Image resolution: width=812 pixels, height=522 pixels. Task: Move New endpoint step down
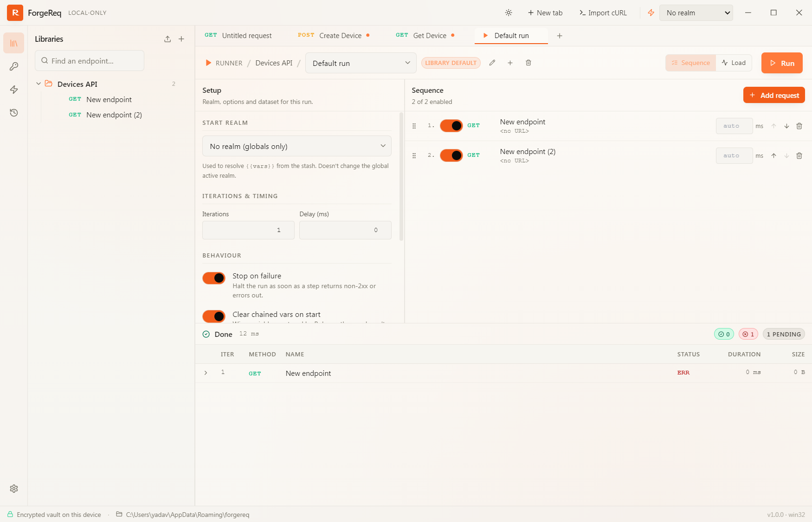pyautogui.click(x=786, y=126)
